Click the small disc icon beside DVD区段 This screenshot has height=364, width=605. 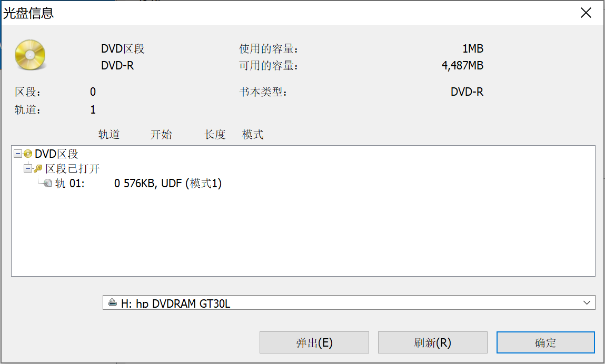click(28, 154)
